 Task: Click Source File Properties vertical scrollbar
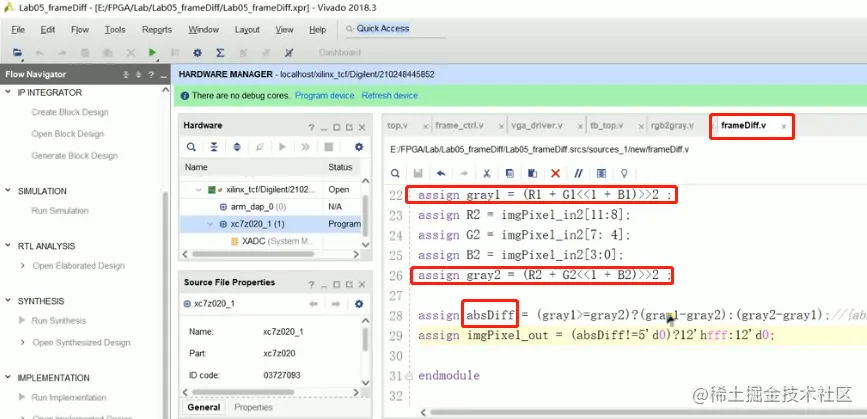[x=365, y=338]
